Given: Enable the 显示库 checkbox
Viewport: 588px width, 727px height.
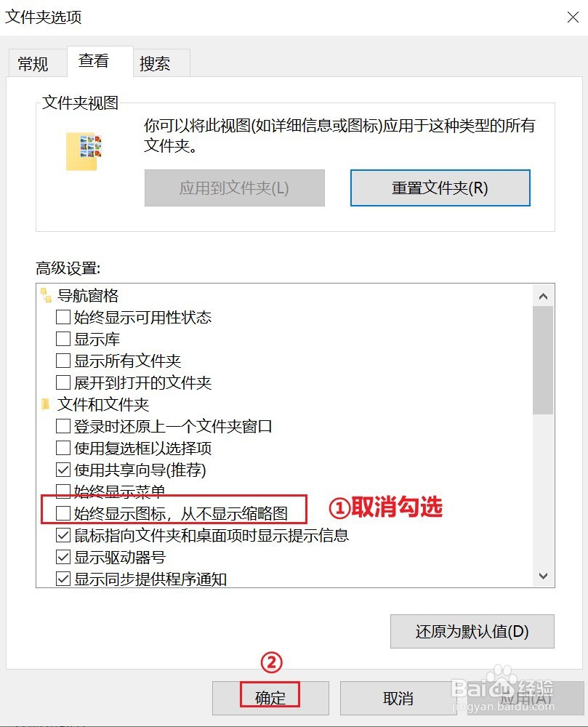Looking at the screenshot, I should point(63,339).
